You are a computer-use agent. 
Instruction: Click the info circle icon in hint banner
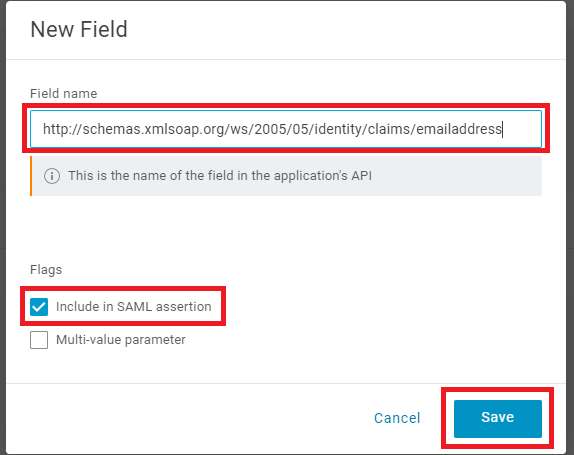click(52, 176)
